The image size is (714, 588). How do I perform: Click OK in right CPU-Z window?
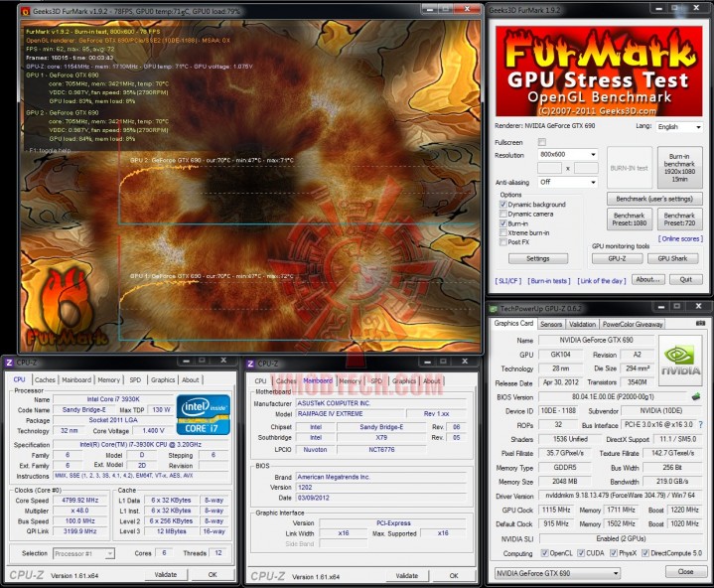pos(454,576)
